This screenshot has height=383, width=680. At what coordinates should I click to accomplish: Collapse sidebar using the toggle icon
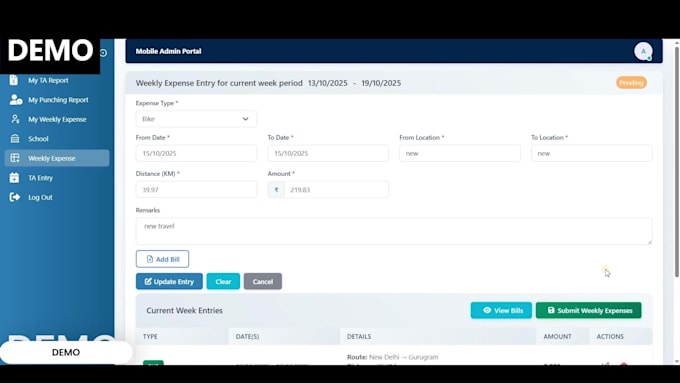point(103,53)
